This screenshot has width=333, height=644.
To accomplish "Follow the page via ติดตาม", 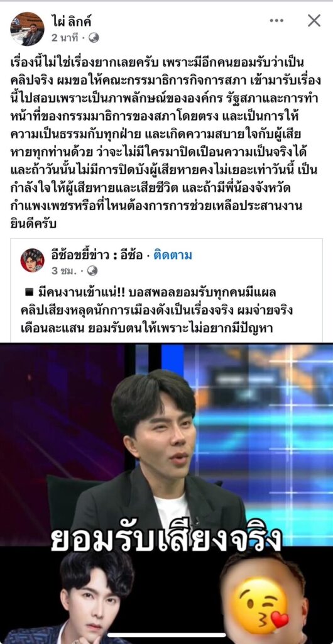I will point(173,256).
